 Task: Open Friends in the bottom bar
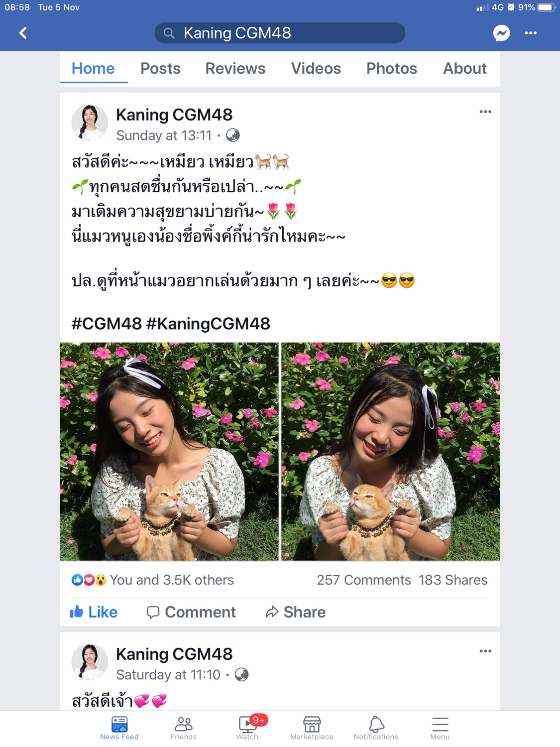click(184, 728)
